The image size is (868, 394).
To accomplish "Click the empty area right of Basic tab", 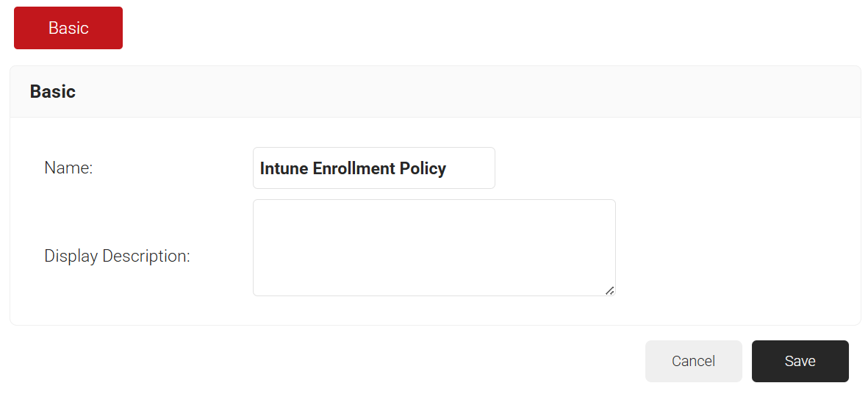I will pos(441,28).
